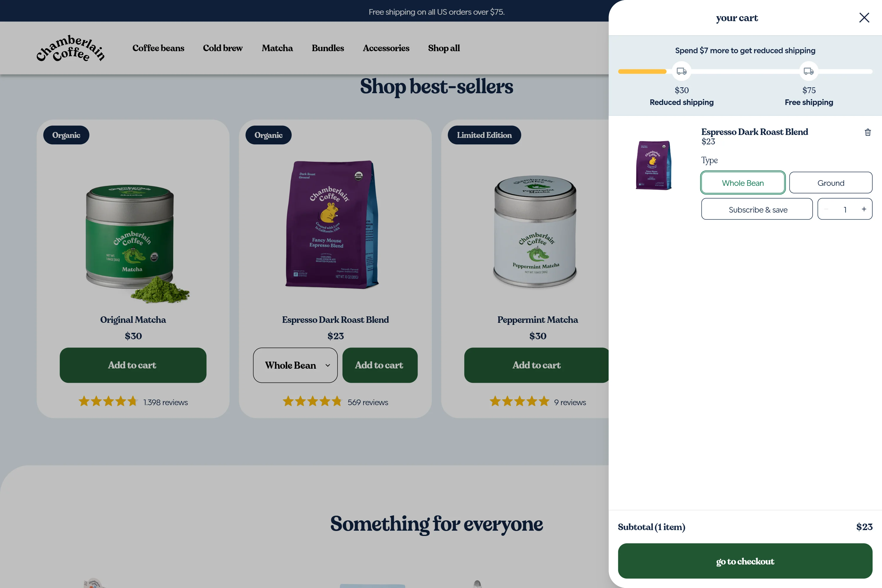Go to Shop all in navigation
Screen dimensions: 882x588
444,48
